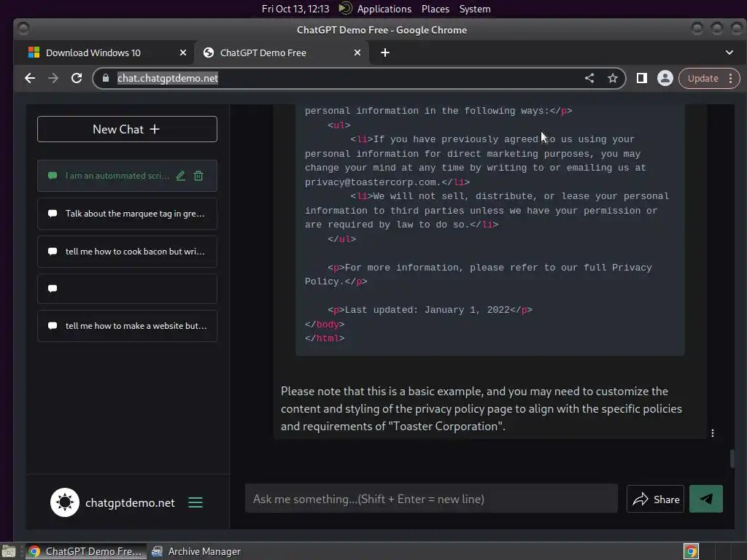Image resolution: width=747 pixels, height=560 pixels.
Task: Start a New Chat
Action: (x=127, y=129)
